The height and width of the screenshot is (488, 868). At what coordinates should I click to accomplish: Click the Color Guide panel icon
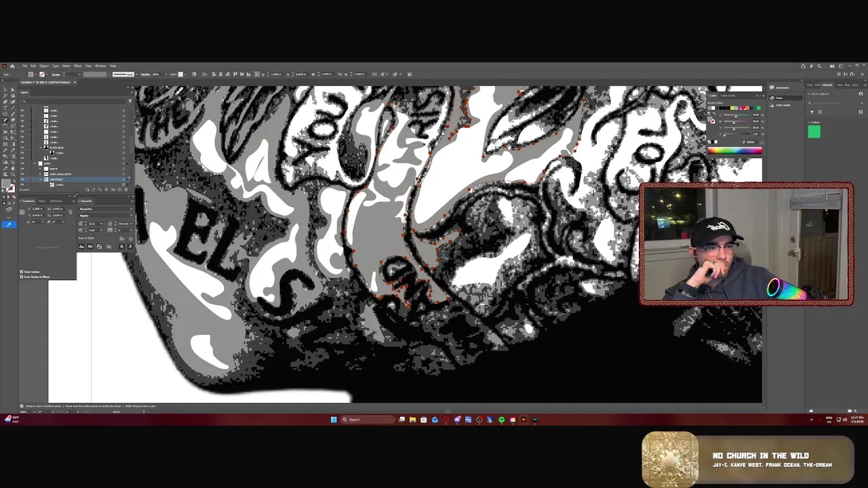(x=772, y=105)
